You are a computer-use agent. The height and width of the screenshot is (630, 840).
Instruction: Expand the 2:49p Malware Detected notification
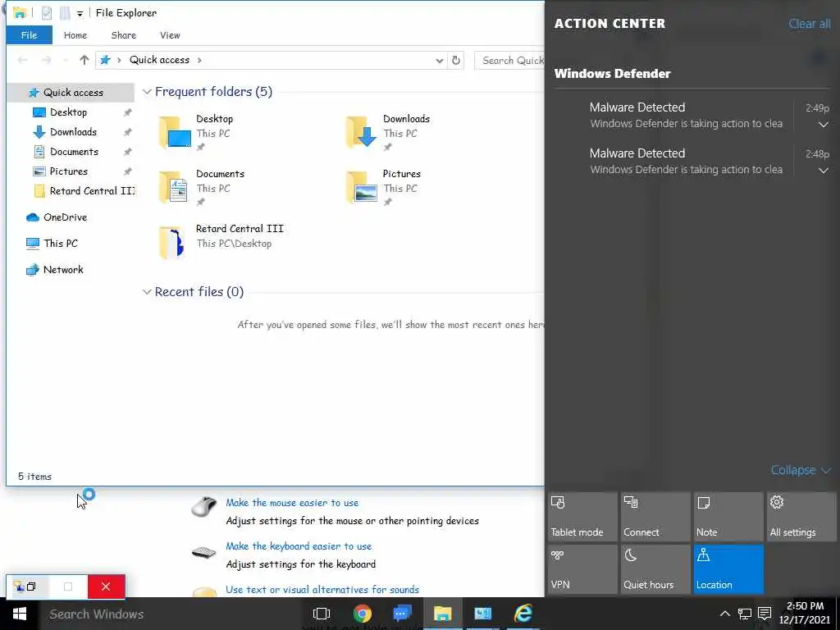(x=824, y=125)
